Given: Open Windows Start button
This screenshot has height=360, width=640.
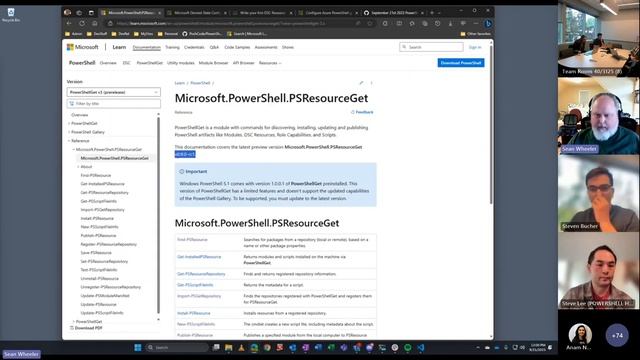Looking at the screenshot, I should tap(138, 348).
